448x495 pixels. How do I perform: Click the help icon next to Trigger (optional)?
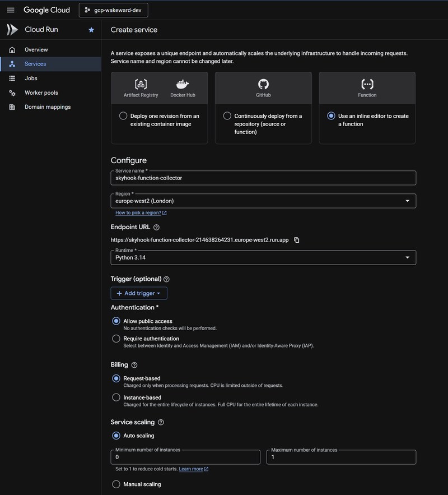pyautogui.click(x=166, y=279)
